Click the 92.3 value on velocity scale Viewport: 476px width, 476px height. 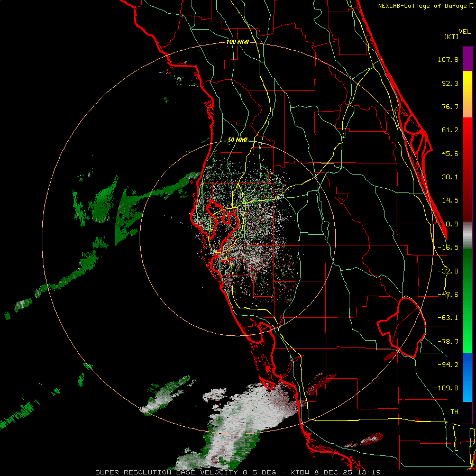click(x=450, y=83)
